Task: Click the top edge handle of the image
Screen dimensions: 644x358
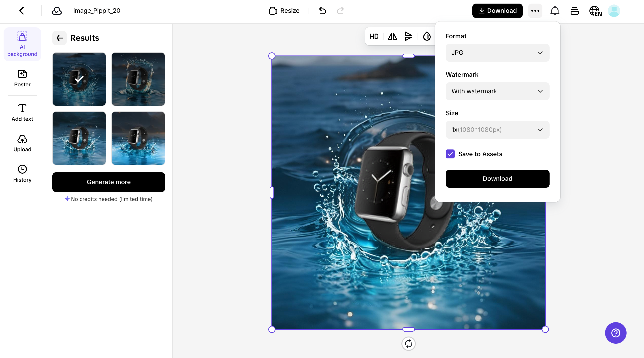Action: [409, 56]
